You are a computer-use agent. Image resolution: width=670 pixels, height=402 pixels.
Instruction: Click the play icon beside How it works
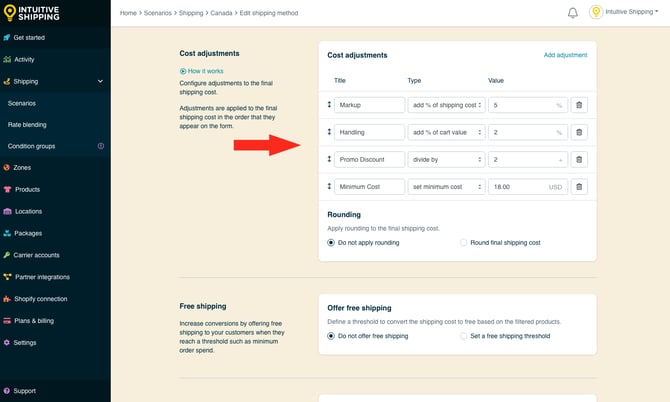tap(183, 71)
